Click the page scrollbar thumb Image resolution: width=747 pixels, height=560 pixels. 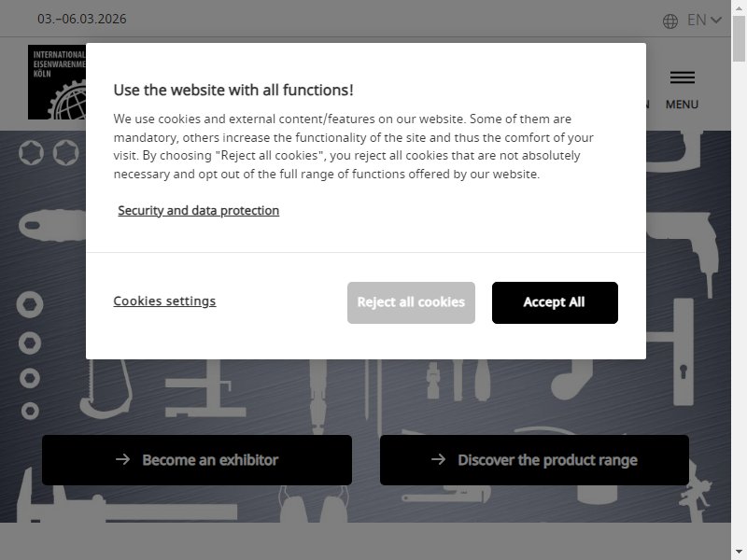739,38
